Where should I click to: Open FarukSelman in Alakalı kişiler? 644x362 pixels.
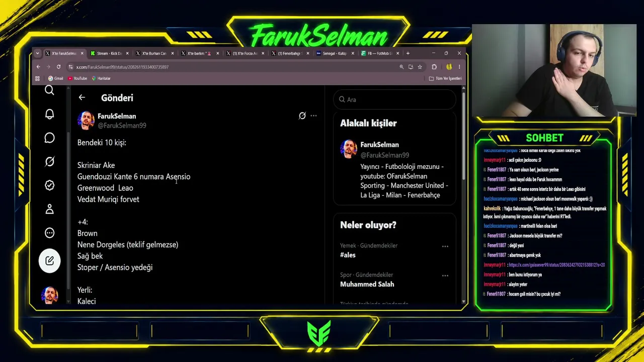pyautogui.click(x=379, y=145)
